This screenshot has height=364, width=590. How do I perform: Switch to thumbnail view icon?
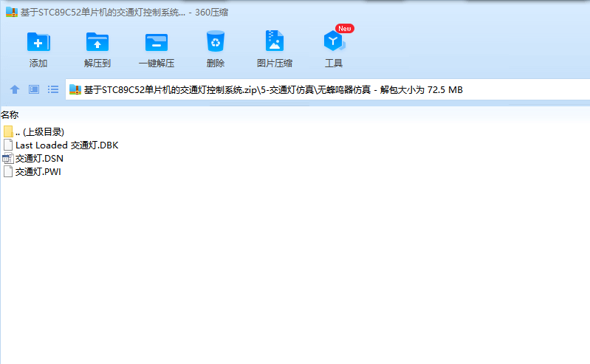click(34, 89)
